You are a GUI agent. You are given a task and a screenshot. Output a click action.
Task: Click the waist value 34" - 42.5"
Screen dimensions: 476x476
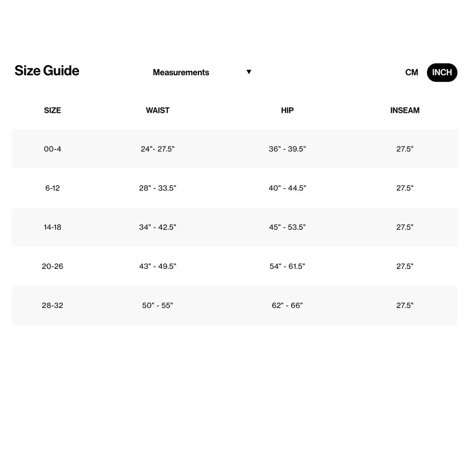[x=158, y=227]
